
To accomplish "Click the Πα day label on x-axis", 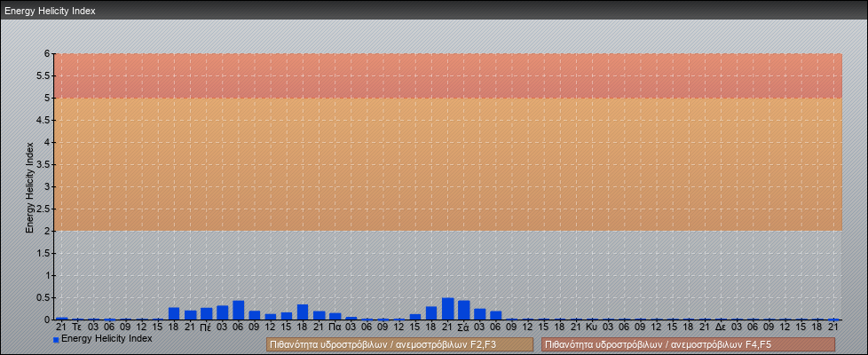I will tap(335, 327).
